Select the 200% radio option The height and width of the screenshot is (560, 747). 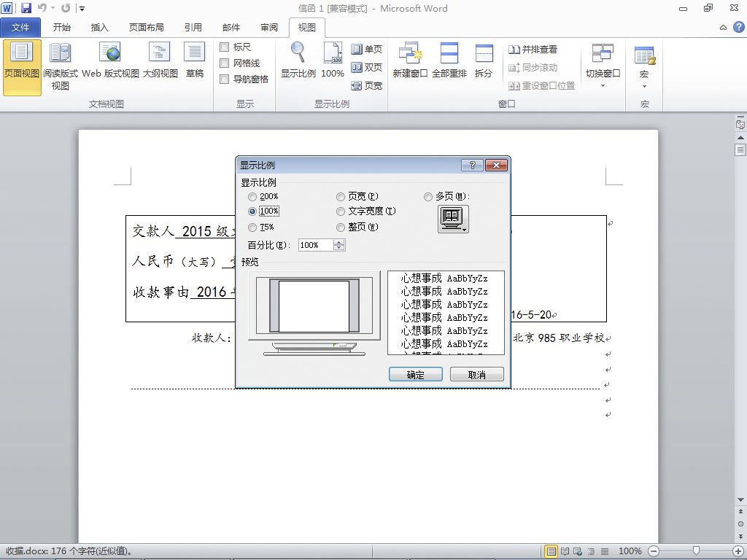pos(252,197)
